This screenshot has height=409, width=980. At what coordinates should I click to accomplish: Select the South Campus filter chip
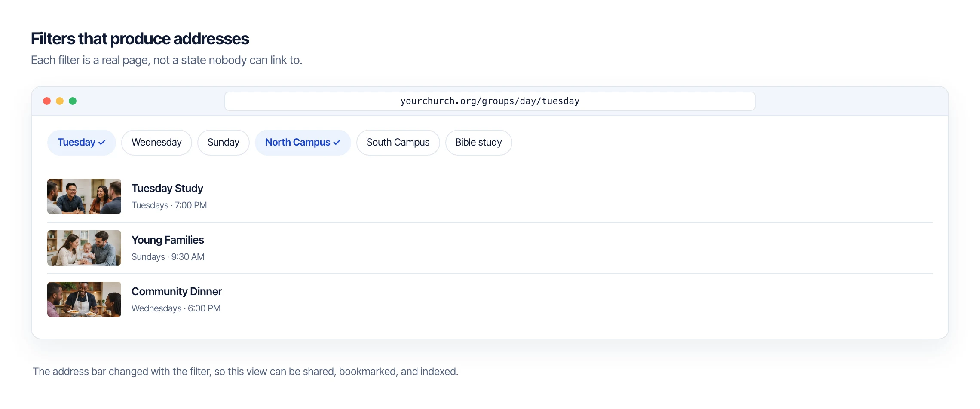coord(398,143)
